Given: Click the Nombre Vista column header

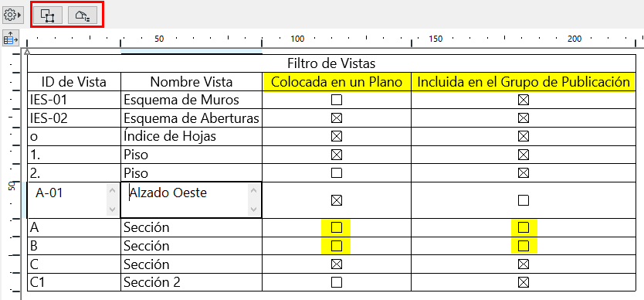Looking at the screenshot, I should click(x=192, y=82).
